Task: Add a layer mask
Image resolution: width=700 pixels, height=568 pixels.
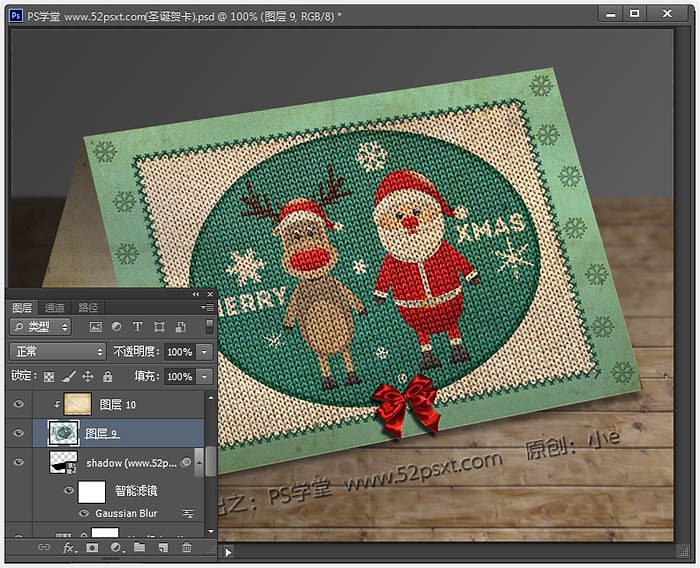Action: point(92,547)
